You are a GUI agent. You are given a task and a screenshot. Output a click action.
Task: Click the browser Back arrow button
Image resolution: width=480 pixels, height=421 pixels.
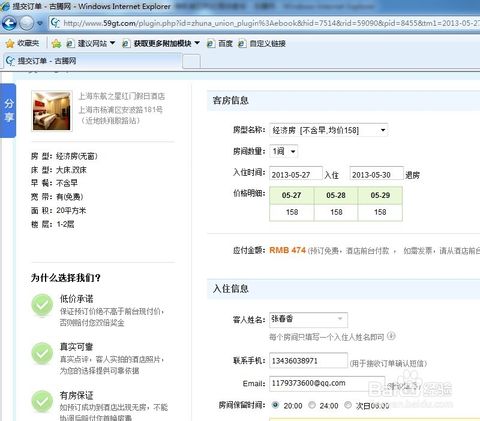click(9, 23)
